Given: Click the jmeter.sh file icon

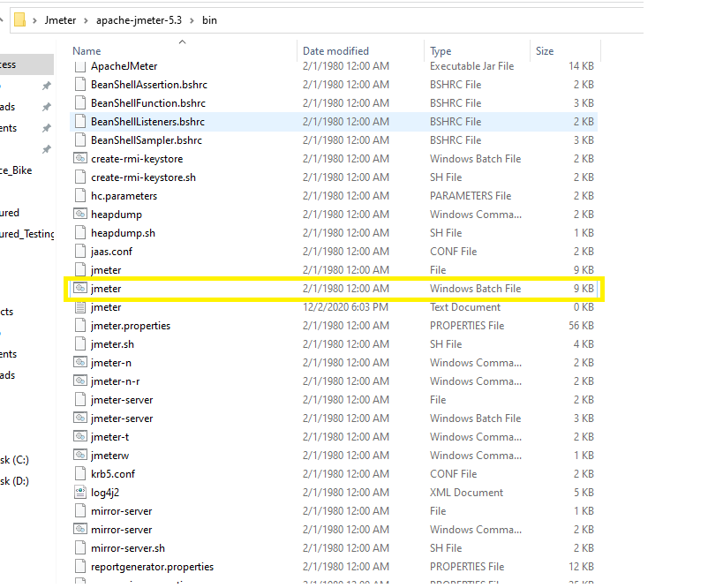Looking at the screenshot, I should pos(80,344).
